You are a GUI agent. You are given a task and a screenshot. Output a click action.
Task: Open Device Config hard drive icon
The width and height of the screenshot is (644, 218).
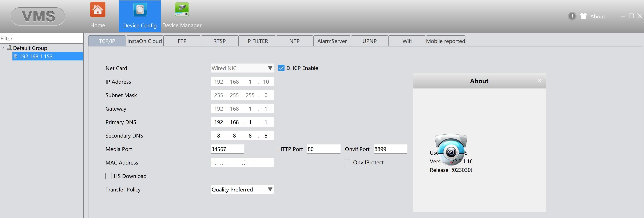tap(140, 10)
